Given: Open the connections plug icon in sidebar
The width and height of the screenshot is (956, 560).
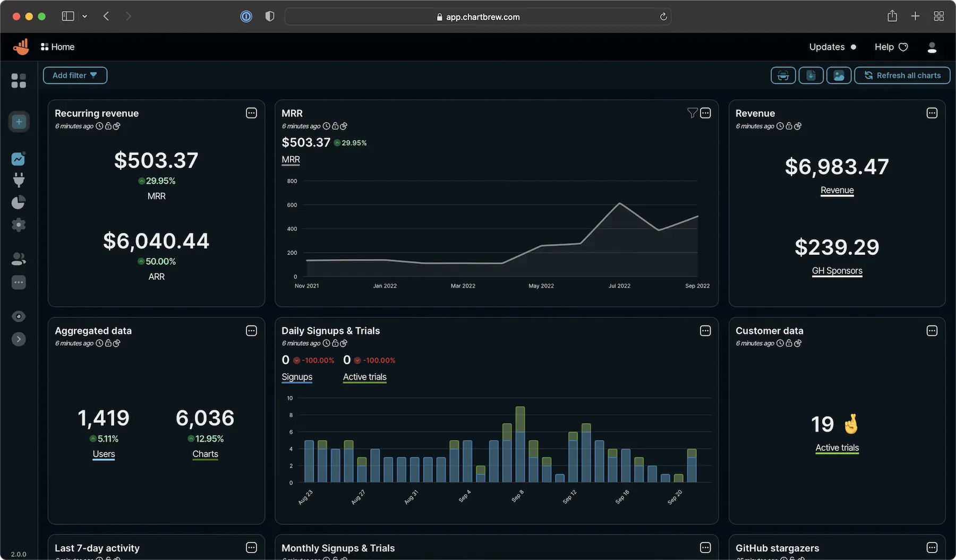Looking at the screenshot, I should 19,180.
